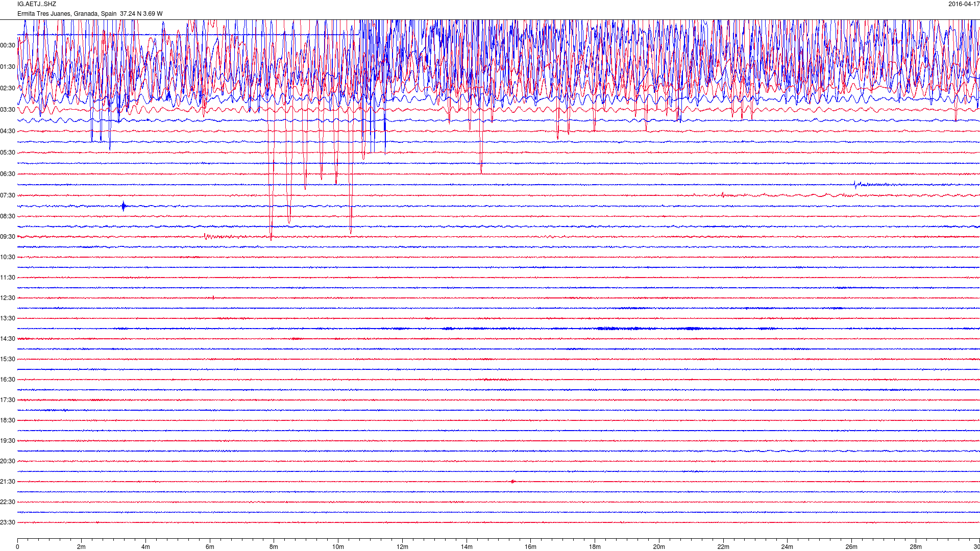This screenshot has height=551, width=980.
Task: Select the 22:30 time row label
Action: pos(8,502)
